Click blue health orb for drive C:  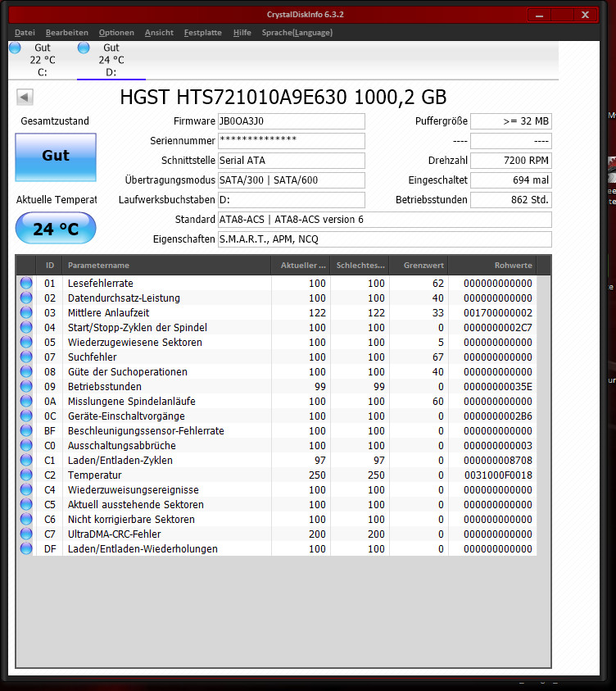(15, 48)
